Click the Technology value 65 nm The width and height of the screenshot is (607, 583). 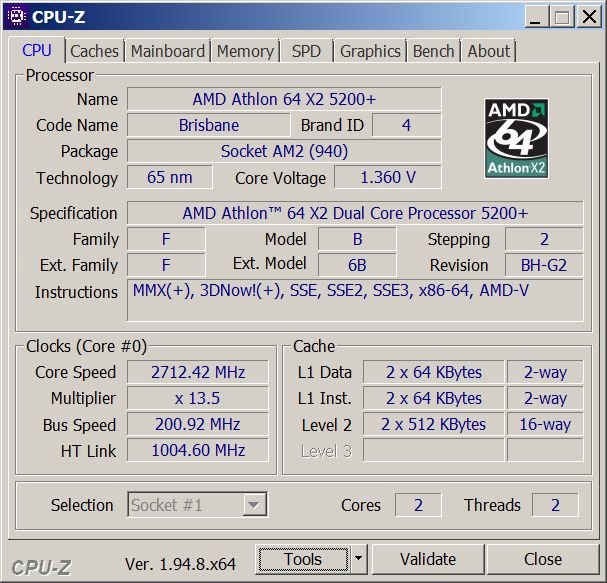(x=170, y=177)
